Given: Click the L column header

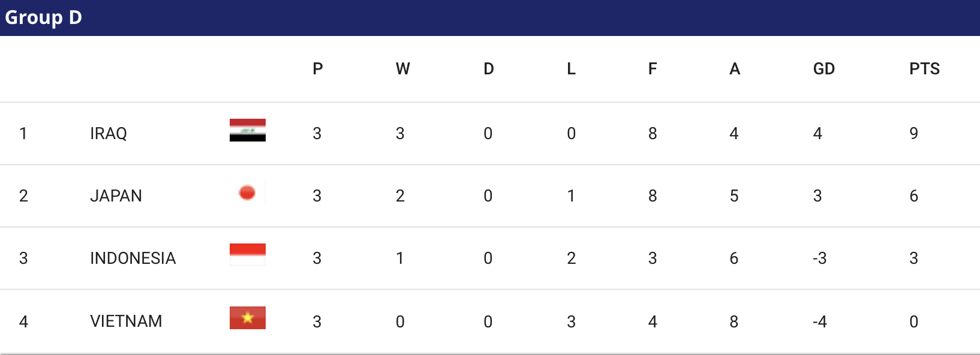Looking at the screenshot, I should point(571,68).
